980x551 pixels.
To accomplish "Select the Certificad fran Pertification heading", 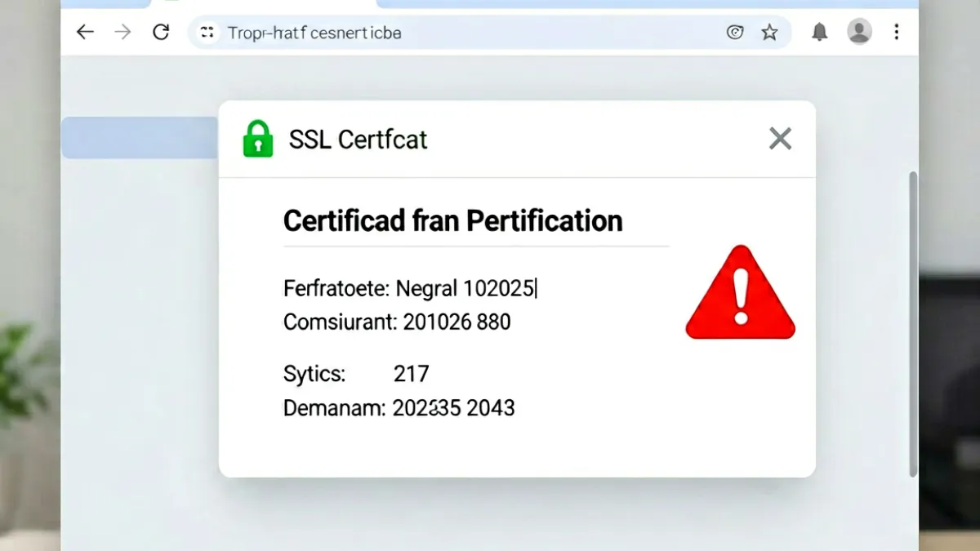I will tap(452, 220).
